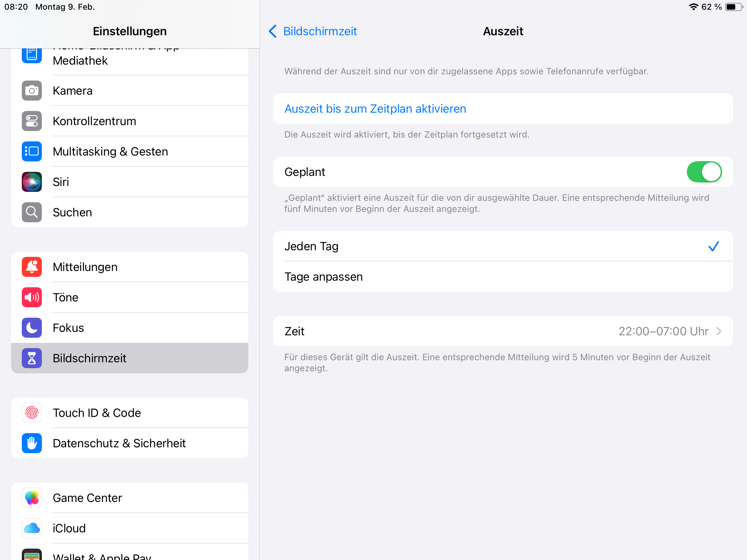Disable the Geplant switch

pyautogui.click(x=704, y=172)
